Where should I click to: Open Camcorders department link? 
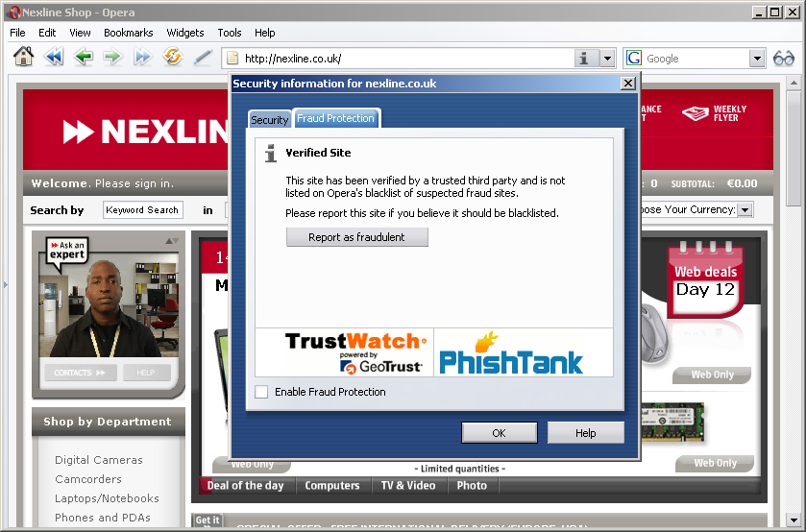[88, 479]
